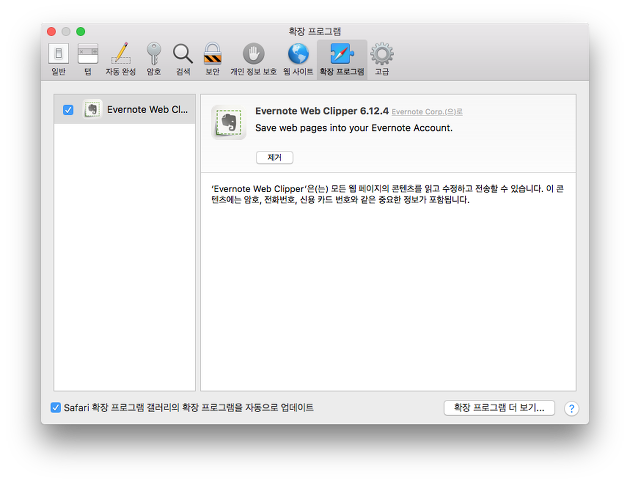Image resolution: width=630 pixels, height=483 pixels.
Task: Click the 'Save web pages into your Evernote Account' text
Action: (x=354, y=128)
